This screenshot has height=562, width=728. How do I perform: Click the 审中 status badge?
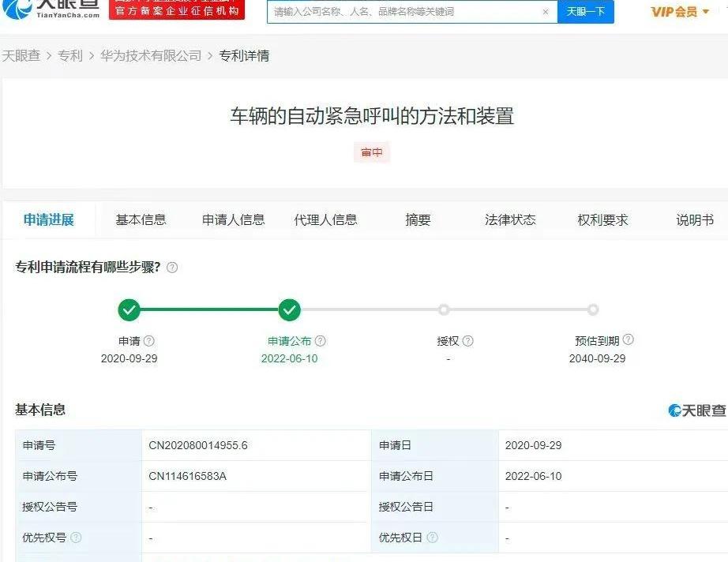[x=372, y=152]
